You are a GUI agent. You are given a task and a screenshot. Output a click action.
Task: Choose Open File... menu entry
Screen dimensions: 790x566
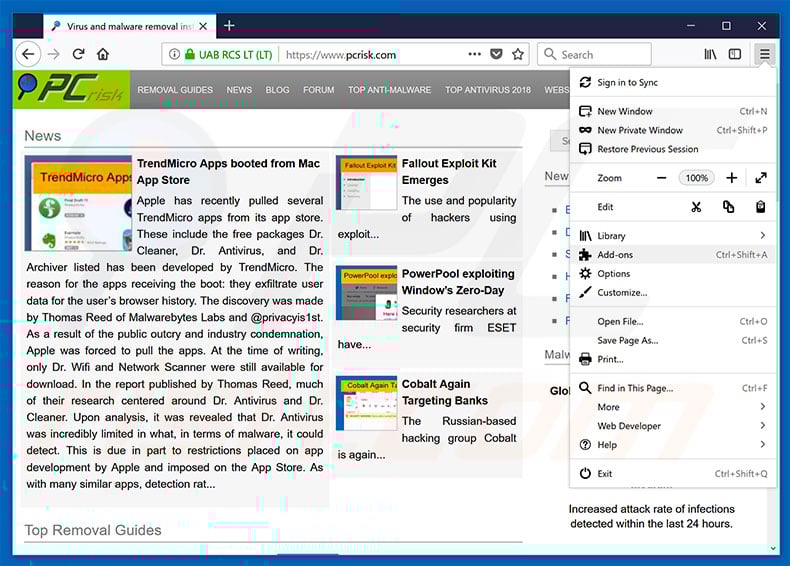coord(673,321)
